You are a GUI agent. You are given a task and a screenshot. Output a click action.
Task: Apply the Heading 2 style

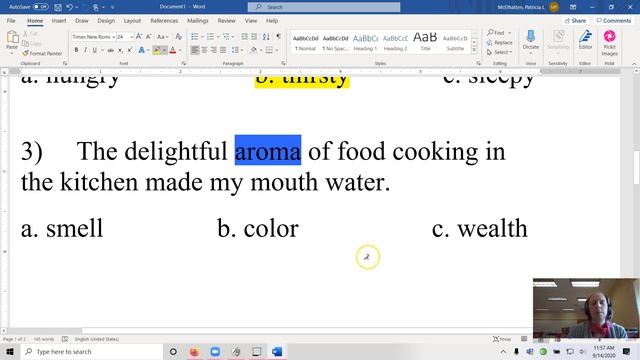point(395,42)
